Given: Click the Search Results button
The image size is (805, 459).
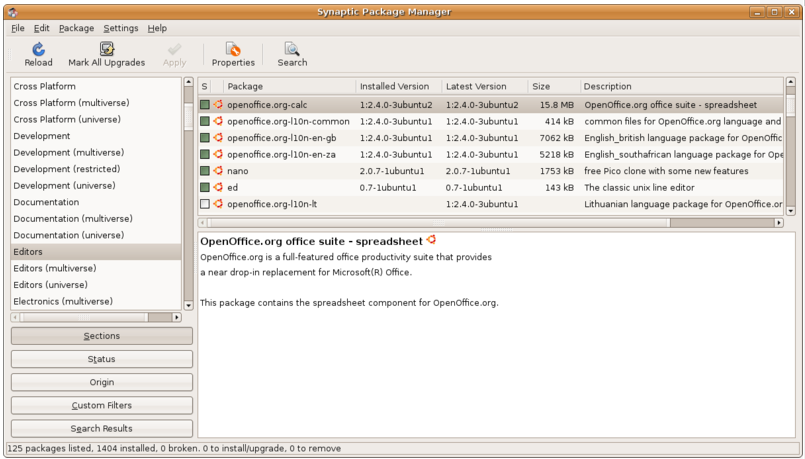Looking at the screenshot, I should coord(102,428).
